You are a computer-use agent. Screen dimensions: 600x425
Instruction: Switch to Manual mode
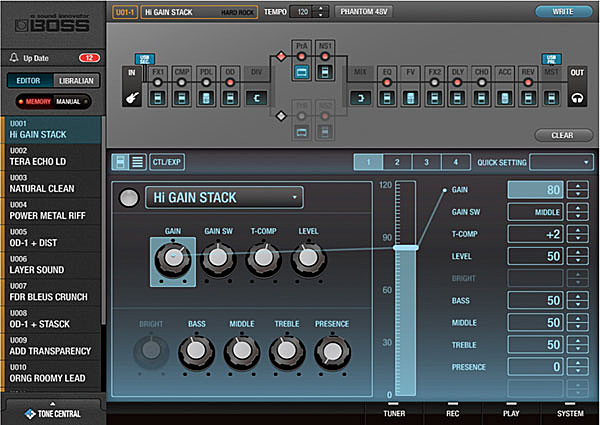pyautogui.click(x=68, y=102)
